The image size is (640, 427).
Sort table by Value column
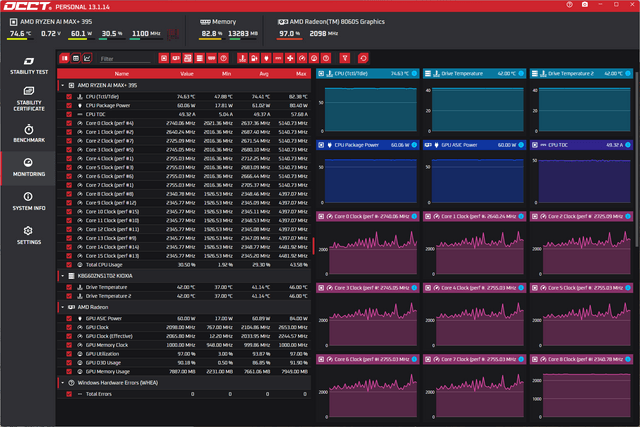tap(187, 73)
